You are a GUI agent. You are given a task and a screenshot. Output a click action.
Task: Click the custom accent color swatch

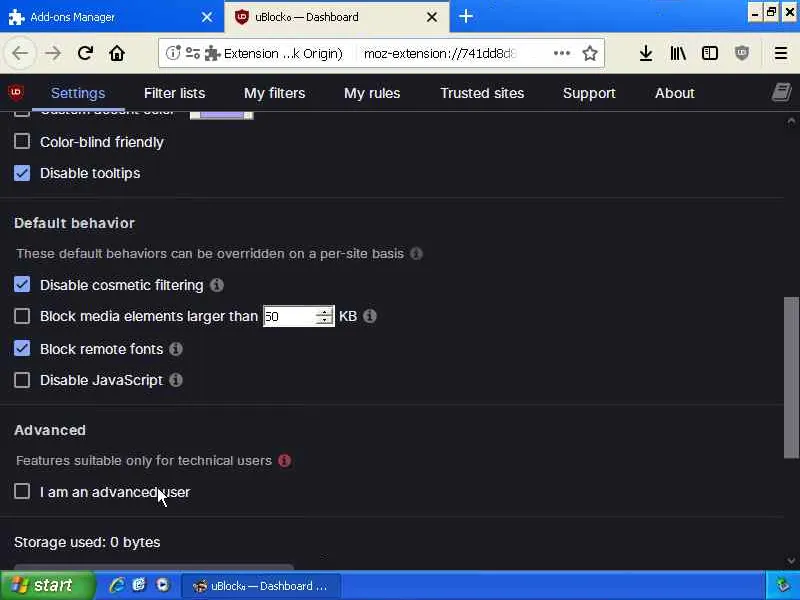pos(221,115)
